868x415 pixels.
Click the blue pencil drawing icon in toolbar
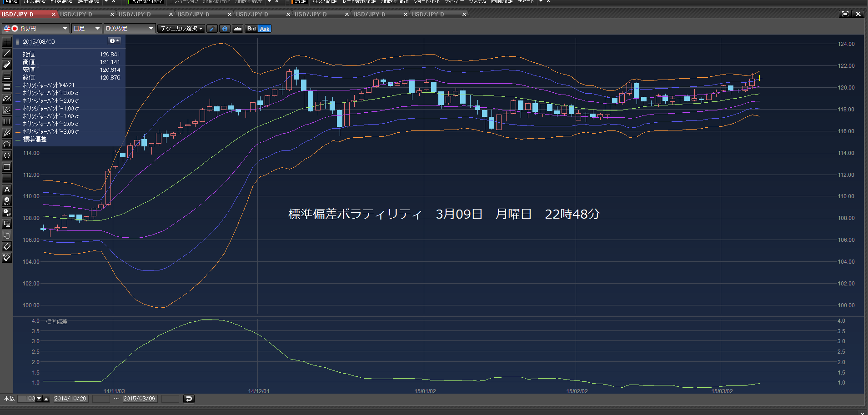click(212, 29)
